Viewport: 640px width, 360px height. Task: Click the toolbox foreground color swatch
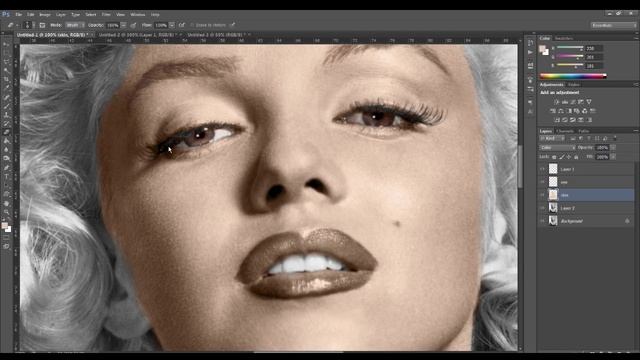click(4, 226)
